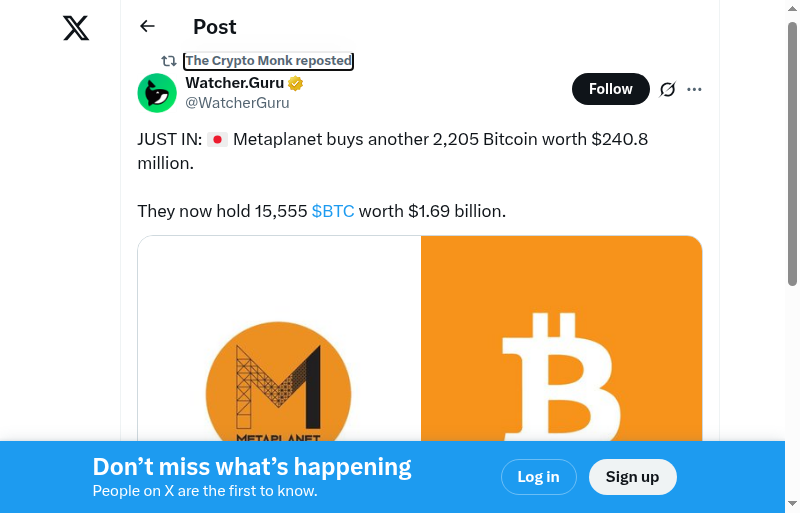This screenshot has height=513, width=800.
Task: Open the Watcher.Guru profile avatar
Action: click(x=157, y=92)
